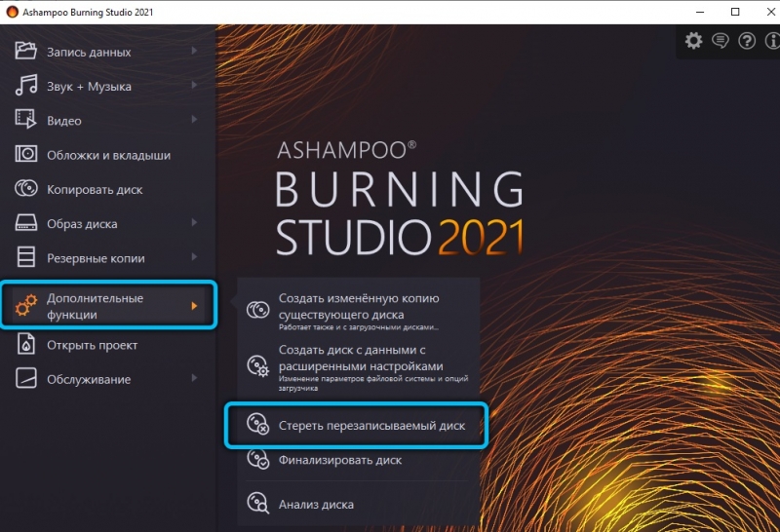Click the disc-with-X icon for Стереть диск
780x532 pixels.
click(x=258, y=425)
